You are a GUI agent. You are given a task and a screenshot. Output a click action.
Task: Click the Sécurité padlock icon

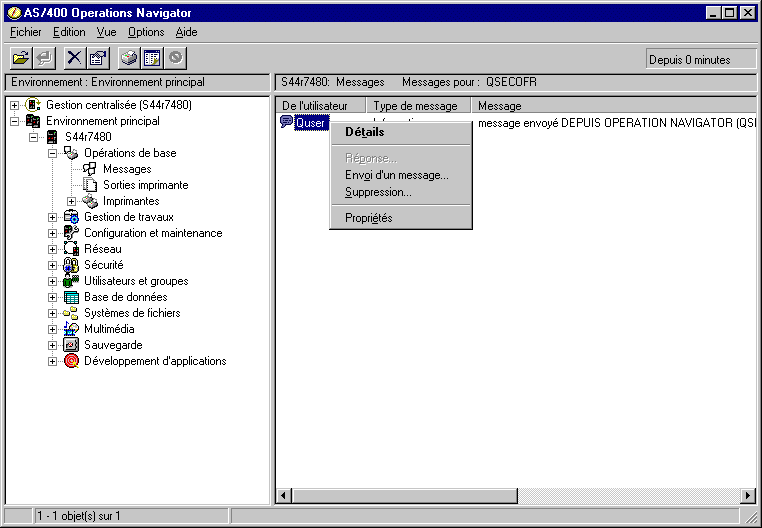(71, 265)
